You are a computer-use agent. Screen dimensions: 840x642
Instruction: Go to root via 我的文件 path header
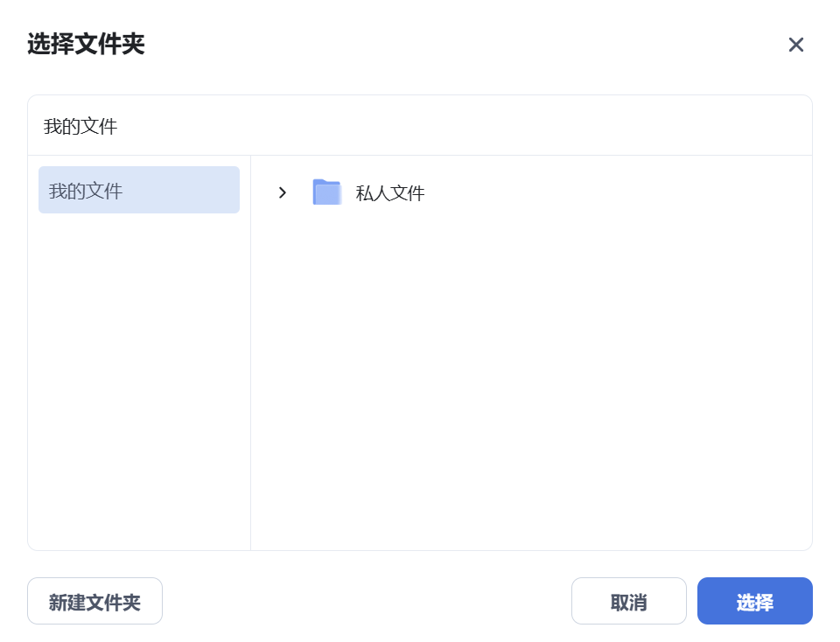pyautogui.click(x=80, y=127)
